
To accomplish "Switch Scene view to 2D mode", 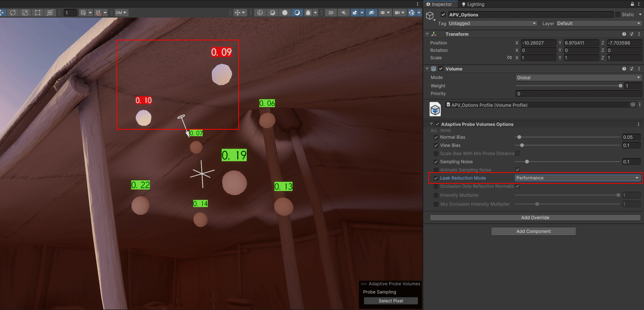I will 330,12.
